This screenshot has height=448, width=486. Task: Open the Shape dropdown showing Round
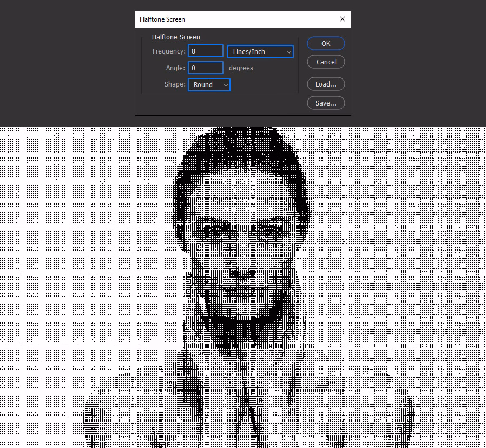pyautogui.click(x=208, y=84)
